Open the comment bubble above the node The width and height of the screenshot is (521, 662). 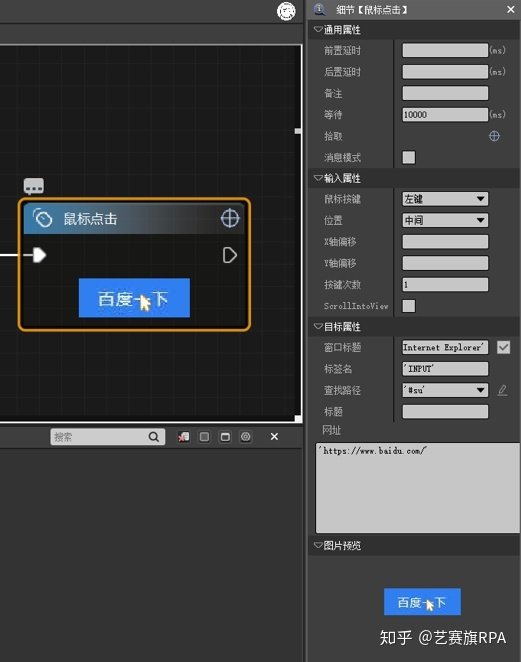point(34,186)
